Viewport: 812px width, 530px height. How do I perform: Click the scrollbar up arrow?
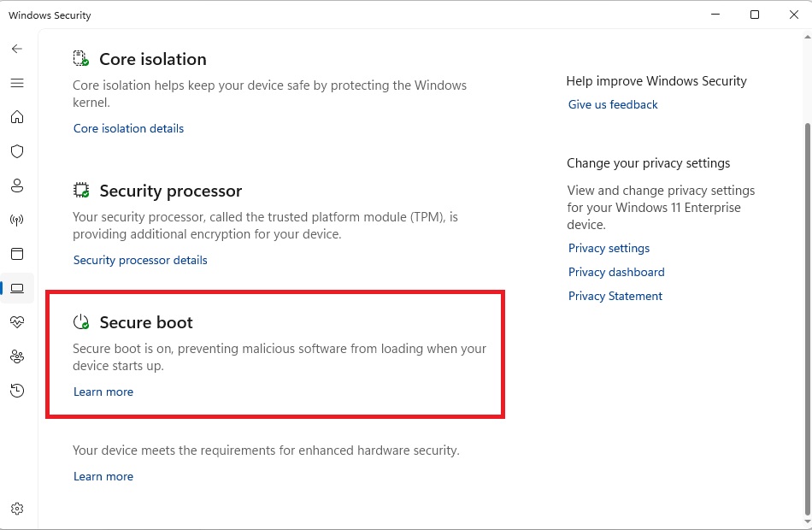(x=808, y=37)
